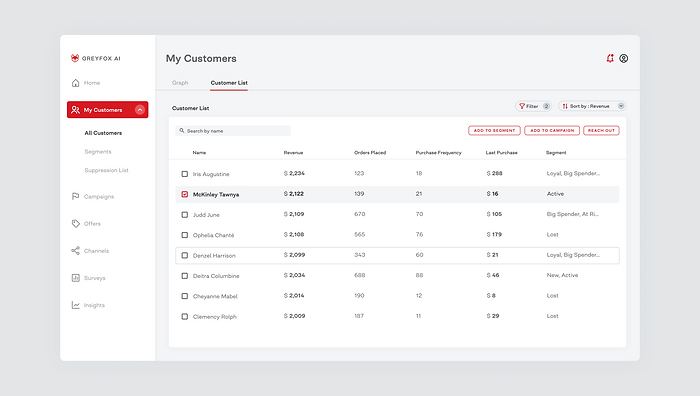Image resolution: width=700 pixels, height=396 pixels.
Task: Click the sort arrows icon
Action: point(565,106)
